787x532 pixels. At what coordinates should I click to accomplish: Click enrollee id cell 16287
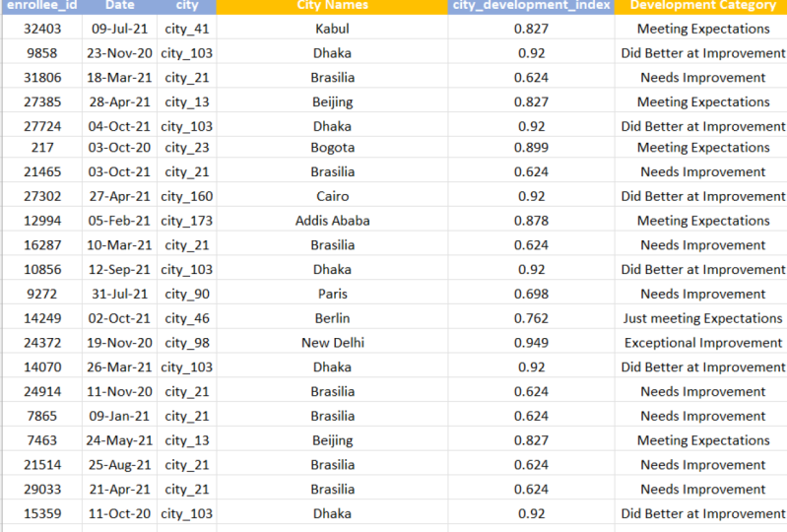(x=42, y=245)
